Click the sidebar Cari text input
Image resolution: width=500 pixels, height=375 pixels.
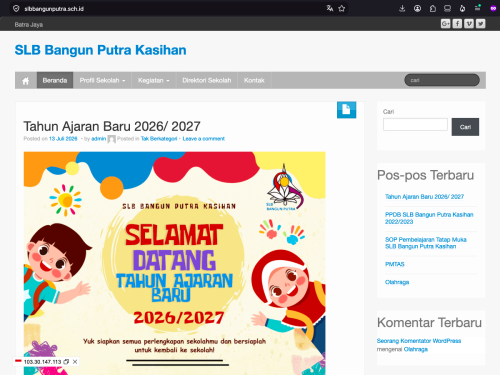pyautogui.click(x=415, y=124)
